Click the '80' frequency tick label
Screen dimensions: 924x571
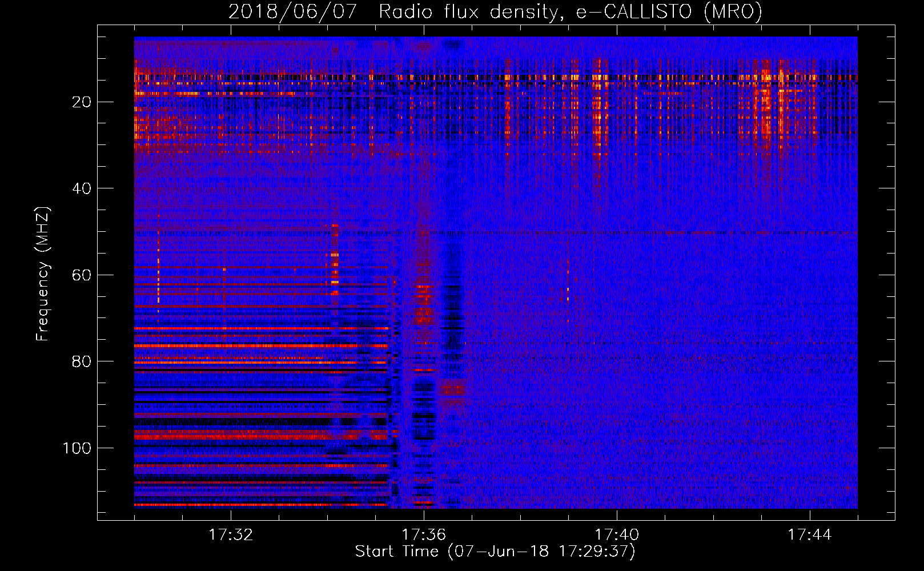pyautogui.click(x=82, y=362)
